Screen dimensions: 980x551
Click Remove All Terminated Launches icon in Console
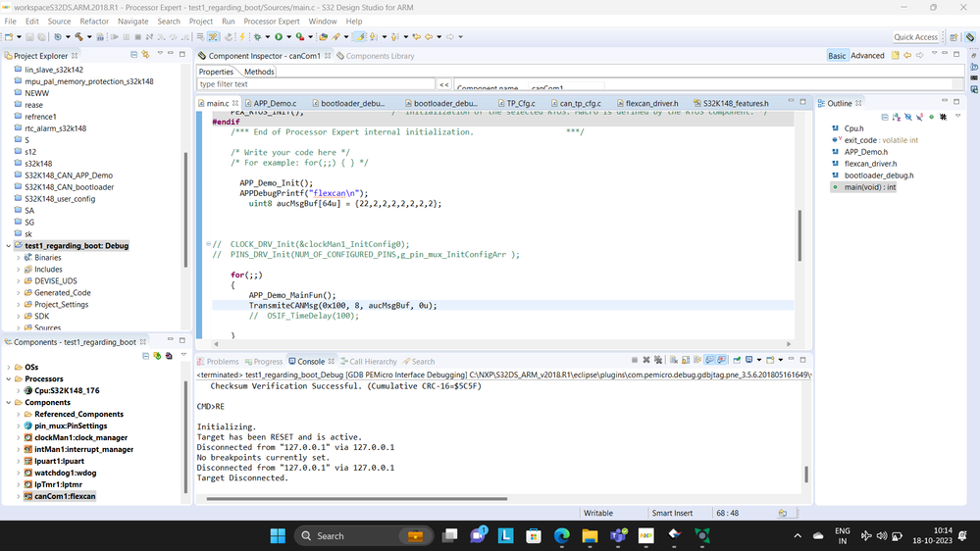(658, 360)
